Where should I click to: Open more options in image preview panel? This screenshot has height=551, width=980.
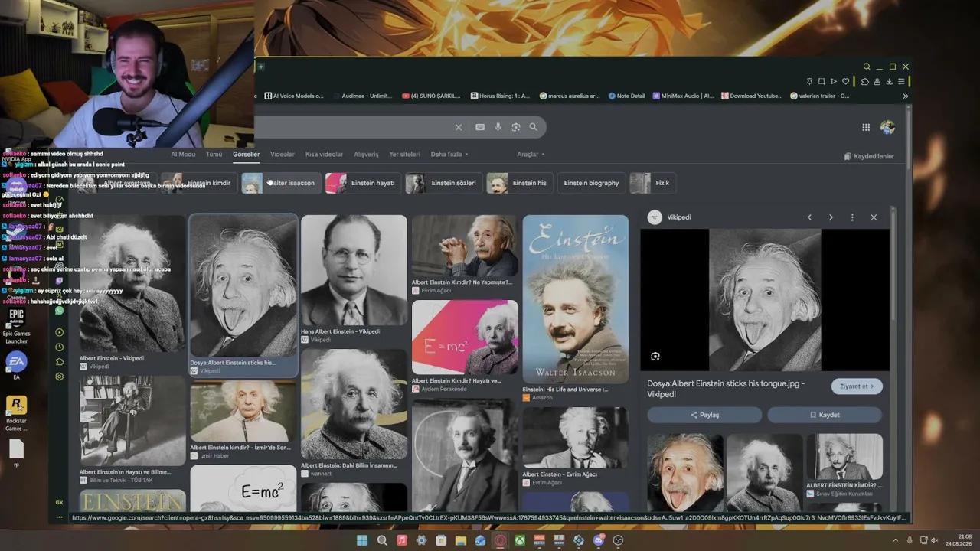point(852,217)
